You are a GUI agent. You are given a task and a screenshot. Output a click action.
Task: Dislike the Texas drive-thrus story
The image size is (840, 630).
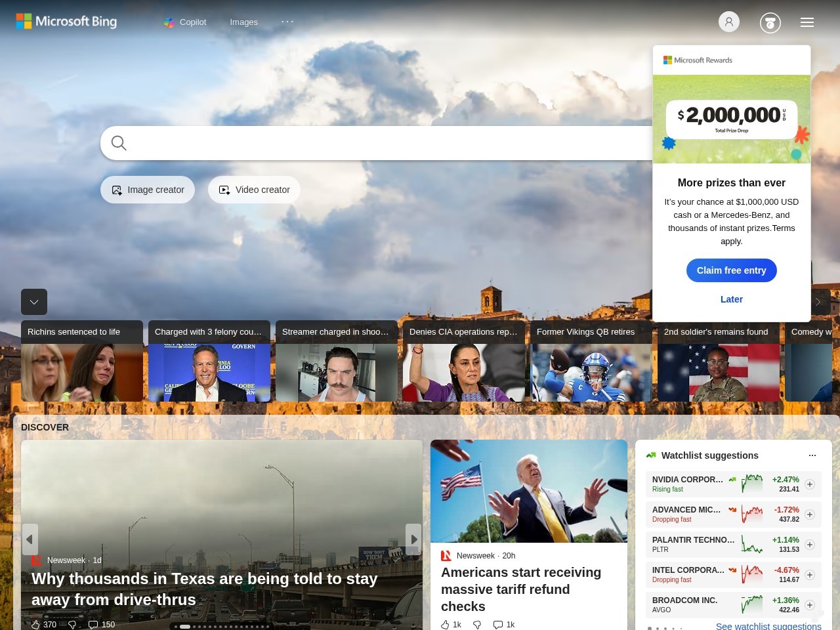[72, 625]
